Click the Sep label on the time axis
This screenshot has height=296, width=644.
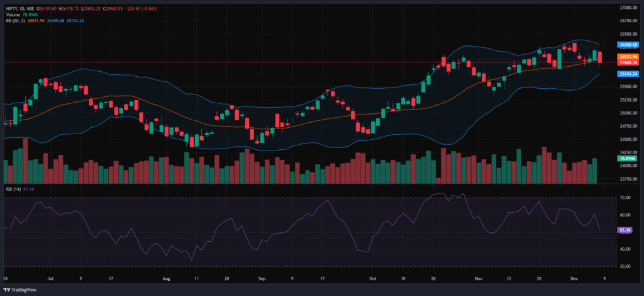[x=262, y=277]
